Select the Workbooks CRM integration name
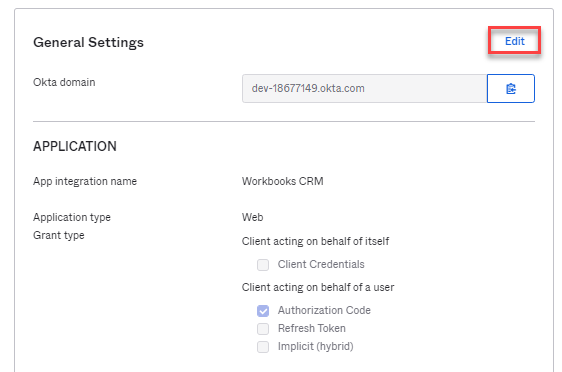The height and width of the screenshot is (372, 562). (x=282, y=181)
